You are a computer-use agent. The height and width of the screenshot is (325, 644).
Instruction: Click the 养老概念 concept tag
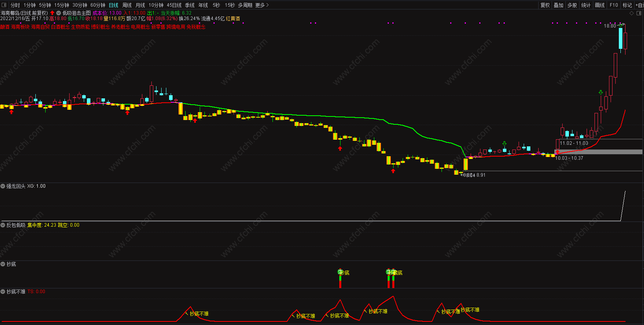coord(121,27)
